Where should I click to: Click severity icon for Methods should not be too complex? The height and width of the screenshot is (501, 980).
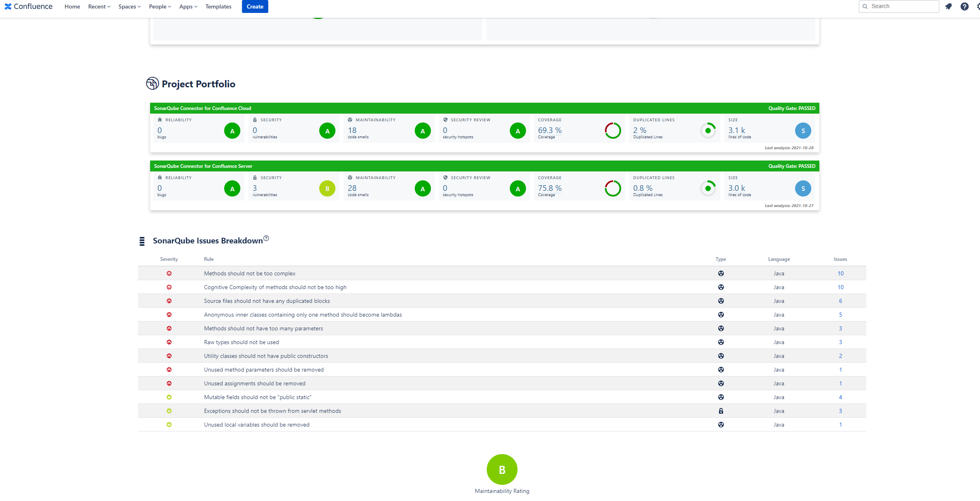pyautogui.click(x=169, y=273)
